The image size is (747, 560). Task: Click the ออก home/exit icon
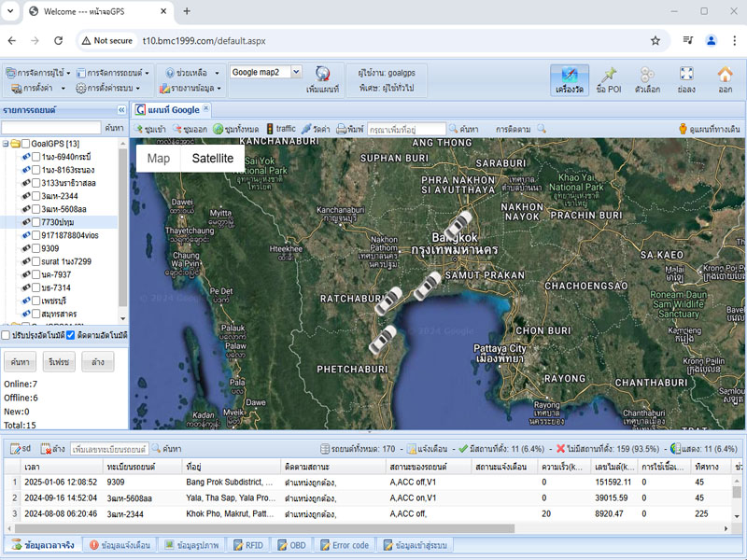pyautogui.click(x=726, y=79)
